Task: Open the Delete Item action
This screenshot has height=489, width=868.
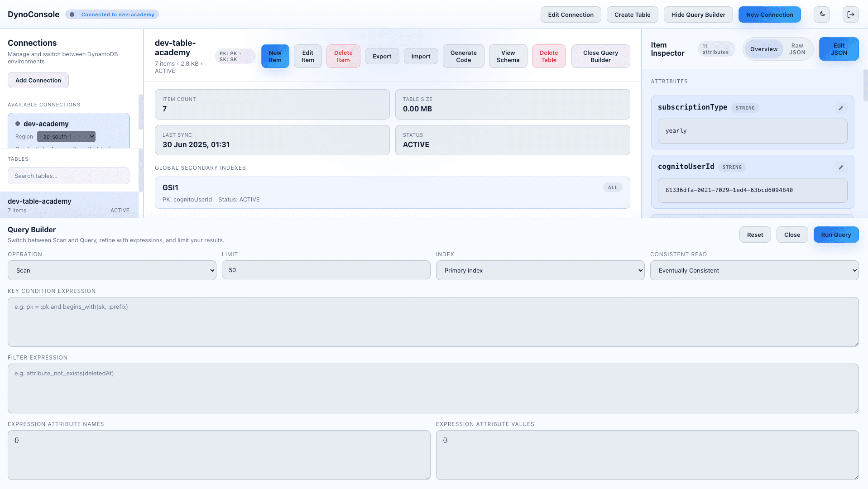Action: pos(343,56)
